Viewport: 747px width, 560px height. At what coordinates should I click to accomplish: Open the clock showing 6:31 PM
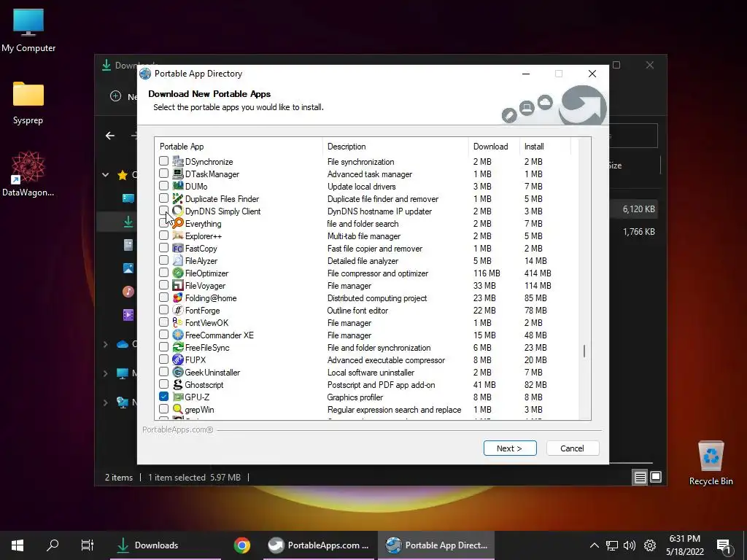point(685,545)
